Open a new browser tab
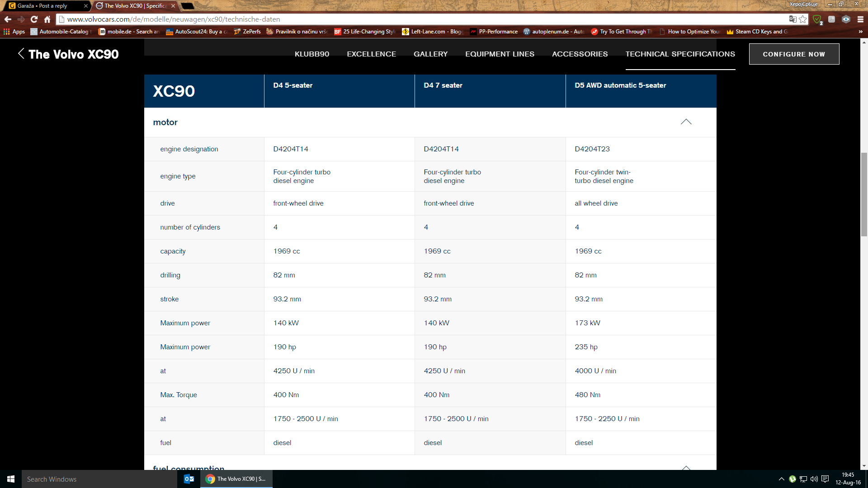This screenshot has height=488, width=868. [187, 6]
